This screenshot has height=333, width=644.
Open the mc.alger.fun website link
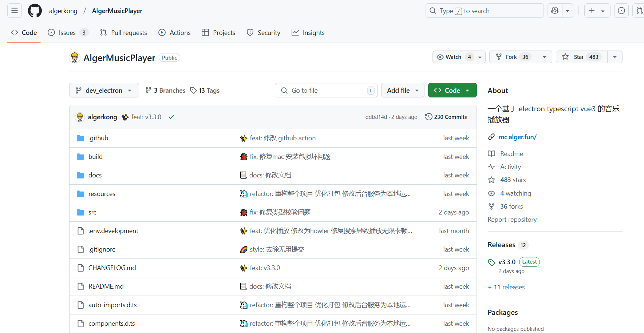(x=517, y=137)
